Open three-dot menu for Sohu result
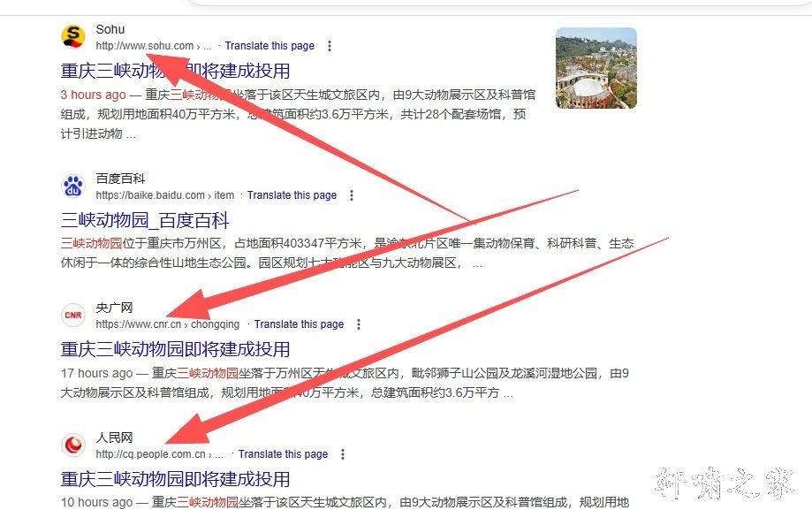Viewport: 812px width, 510px height. [330, 46]
